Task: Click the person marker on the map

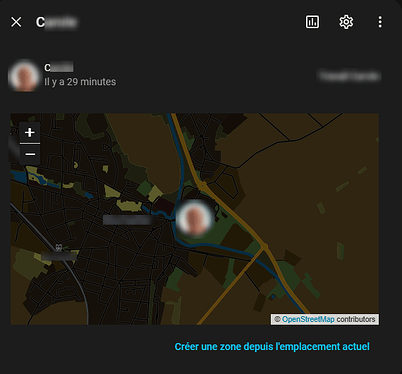Action: 194,219
